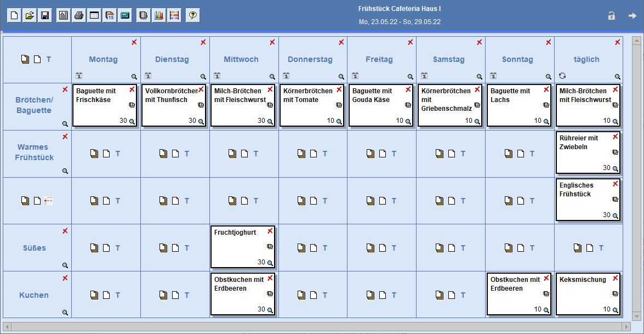The height and width of the screenshot is (334, 644).
Task: Add new item in Dienstag Warmes Frühstück cell
Action: pyautogui.click(x=175, y=154)
